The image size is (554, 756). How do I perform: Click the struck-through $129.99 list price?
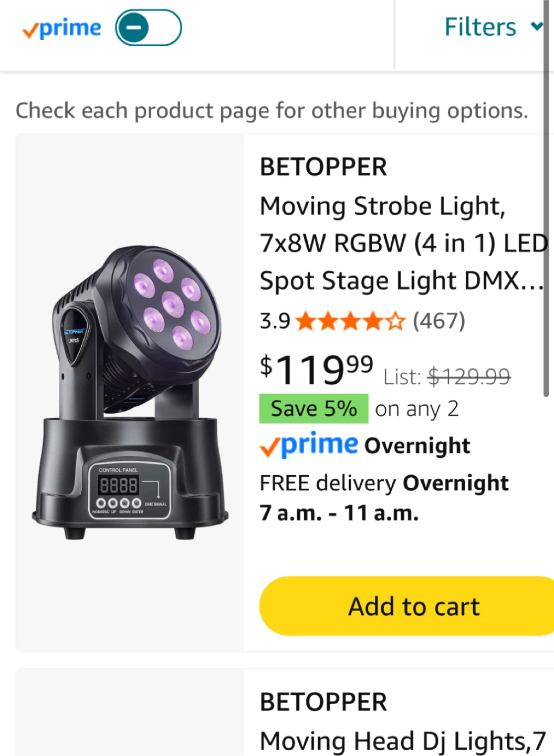pos(469,376)
